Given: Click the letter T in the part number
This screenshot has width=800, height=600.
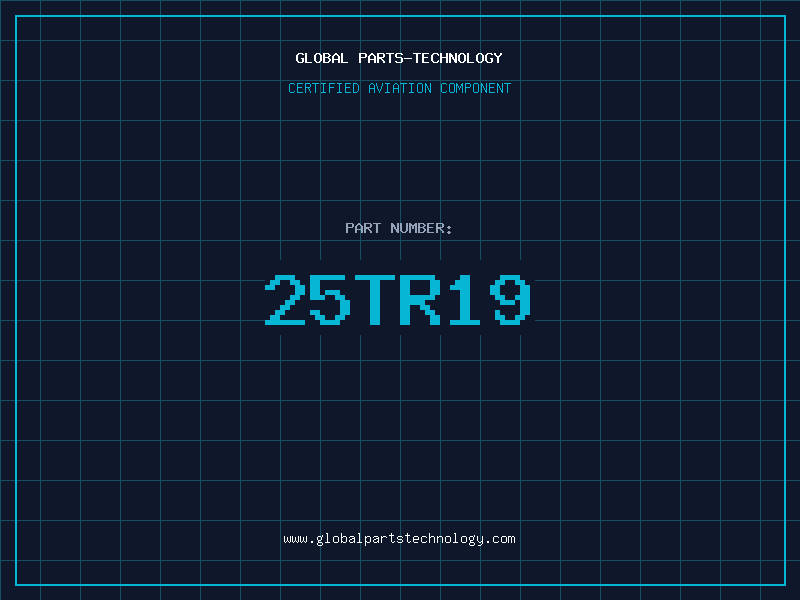Looking at the screenshot, I should coord(375,299).
